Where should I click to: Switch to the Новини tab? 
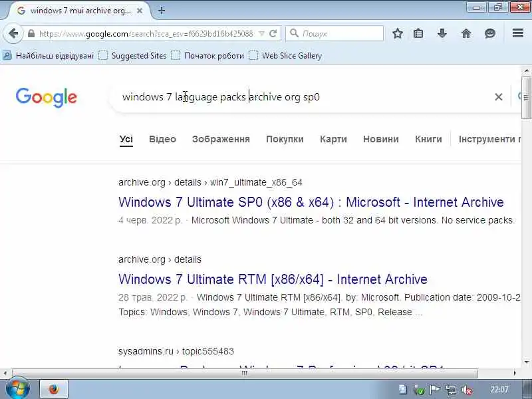click(380, 139)
